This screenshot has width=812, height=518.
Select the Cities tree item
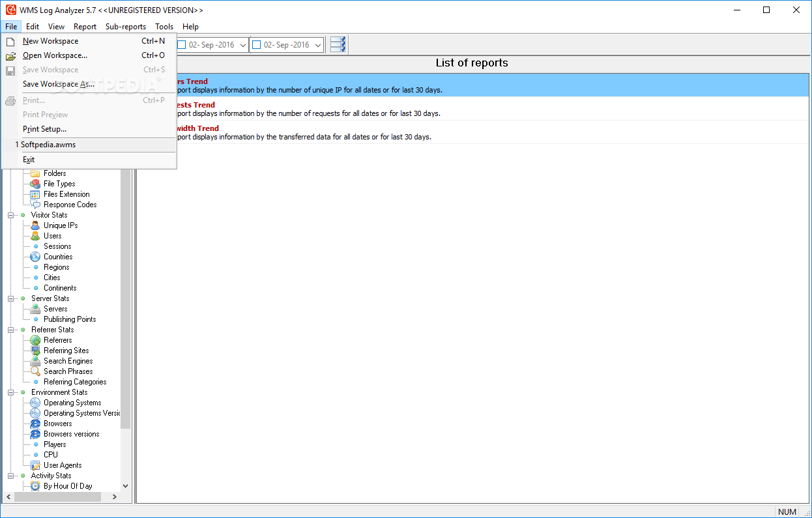[51, 278]
